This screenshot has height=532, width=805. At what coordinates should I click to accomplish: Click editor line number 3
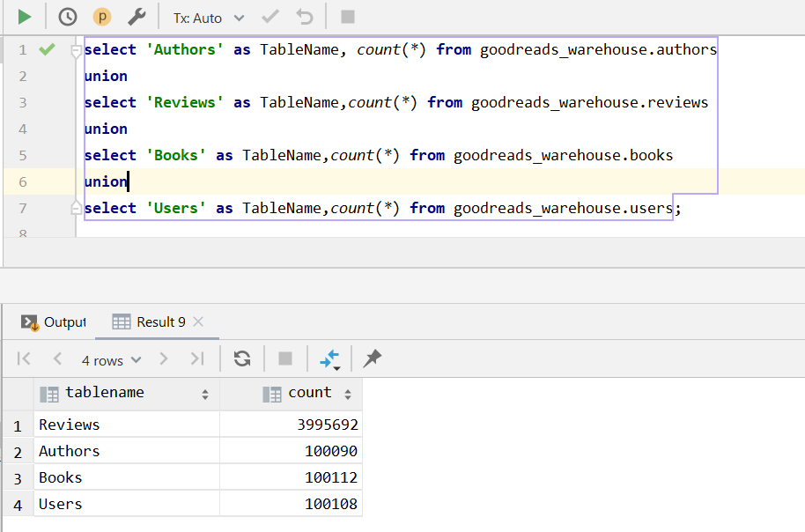[x=23, y=103]
